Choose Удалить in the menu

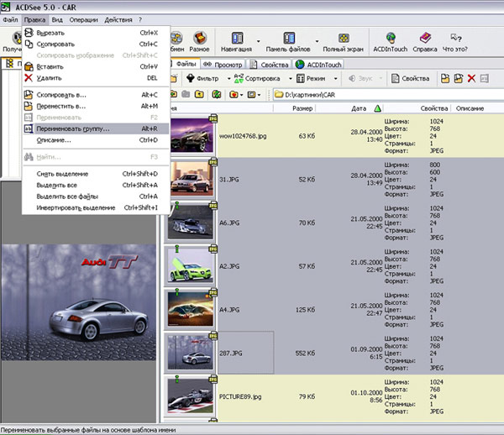pyautogui.click(x=96, y=78)
